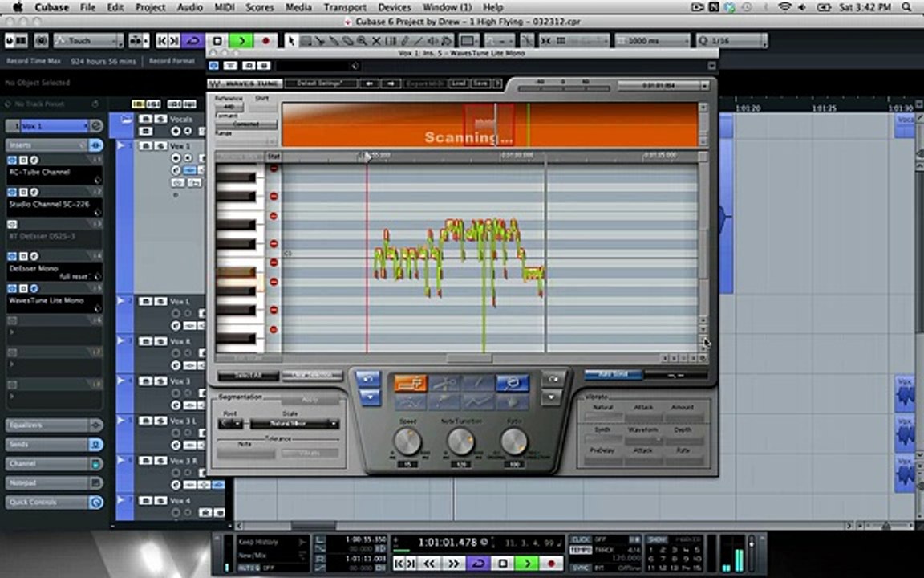
Task: Open the 1/16 quantize dropdown
Action: 731,41
